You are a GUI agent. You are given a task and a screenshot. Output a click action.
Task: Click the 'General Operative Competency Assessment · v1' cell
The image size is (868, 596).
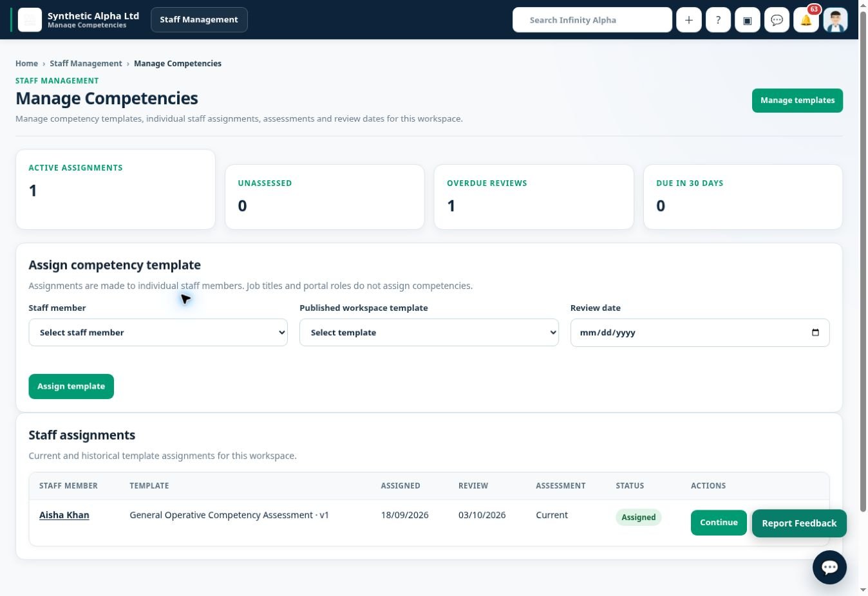coord(229,515)
